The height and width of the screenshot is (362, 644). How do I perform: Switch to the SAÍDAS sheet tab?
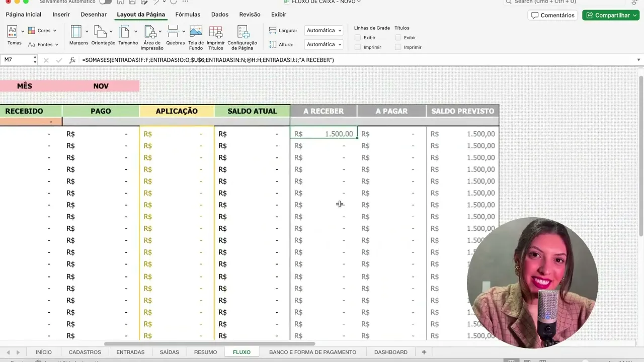coord(170,352)
